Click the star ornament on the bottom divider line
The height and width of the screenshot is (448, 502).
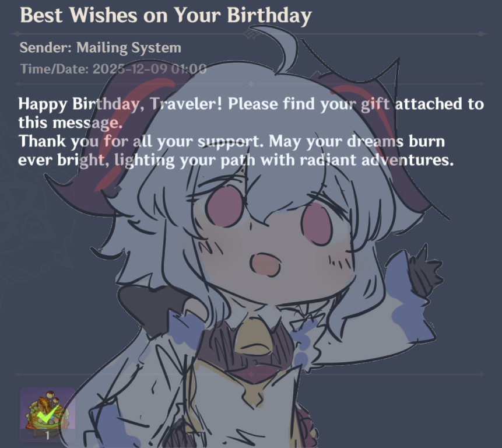pos(251,374)
